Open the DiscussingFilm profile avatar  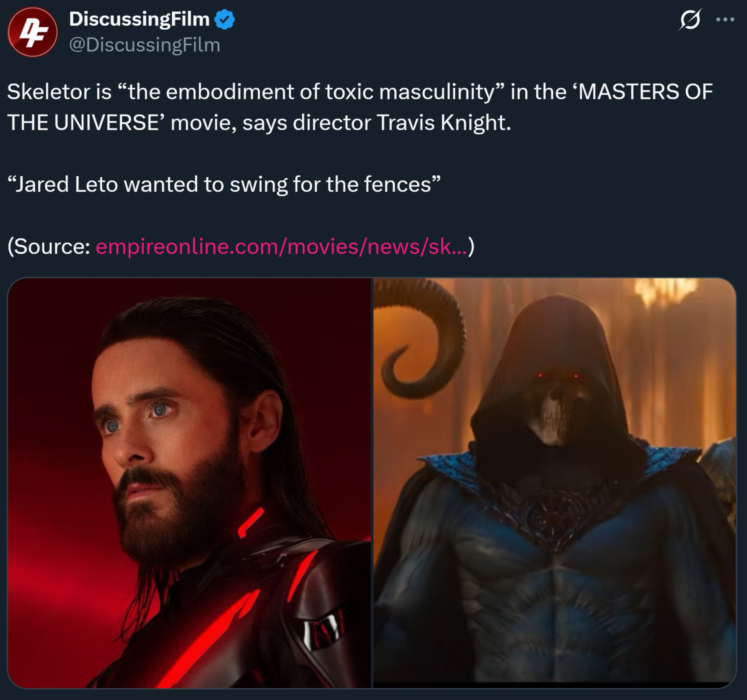point(32,32)
